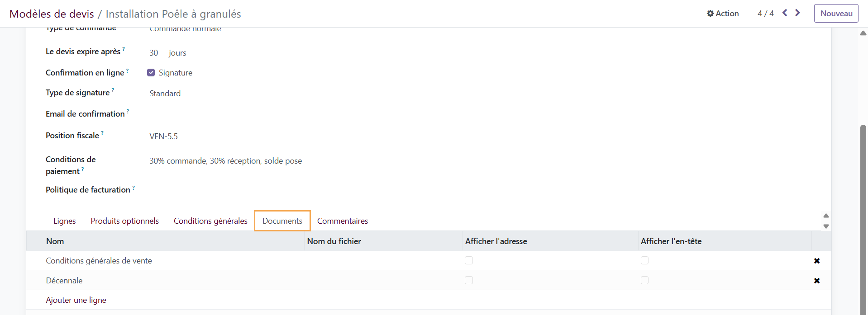The width and height of the screenshot is (868, 315).
Task: Show help tooltip for Email de confirmation
Action: (128, 112)
